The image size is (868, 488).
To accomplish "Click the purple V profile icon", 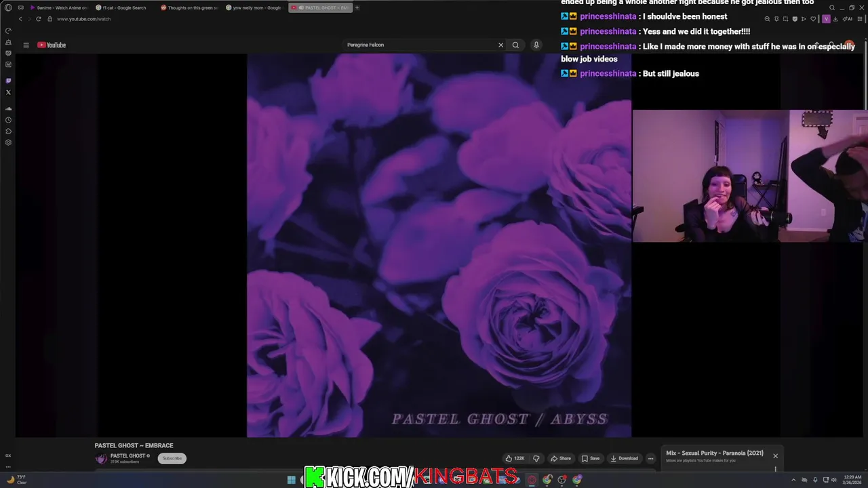I will click(x=826, y=19).
